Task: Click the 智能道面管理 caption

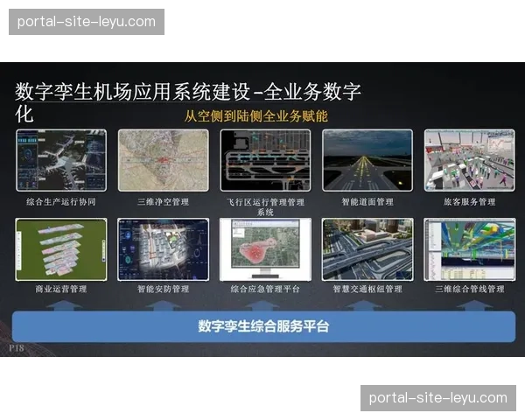Action: click(367, 202)
